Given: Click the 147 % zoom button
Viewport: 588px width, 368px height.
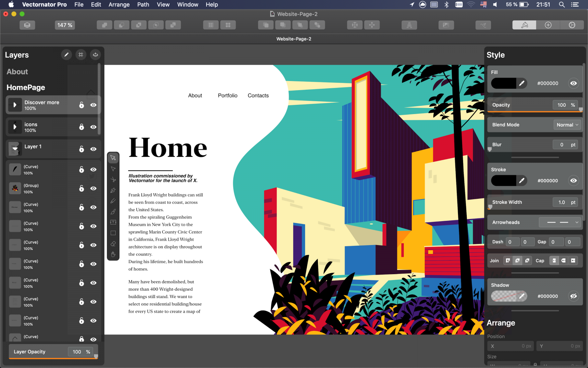Looking at the screenshot, I should 65,25.
